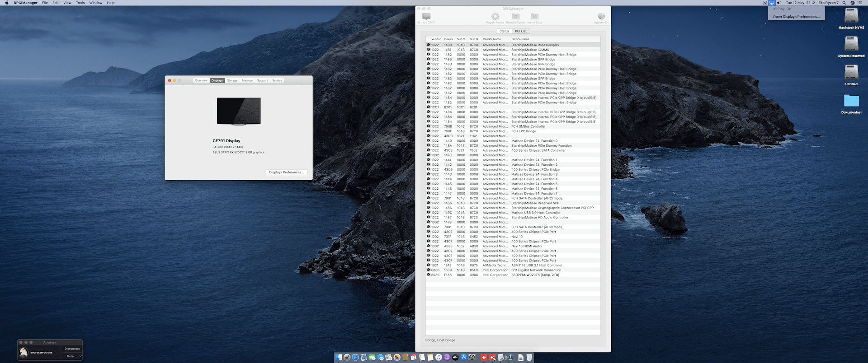Image resolution: width=868 pixels, height=363 pixels.
Task: Switch to the Storage tab
Action: click(x=232, y=80)
